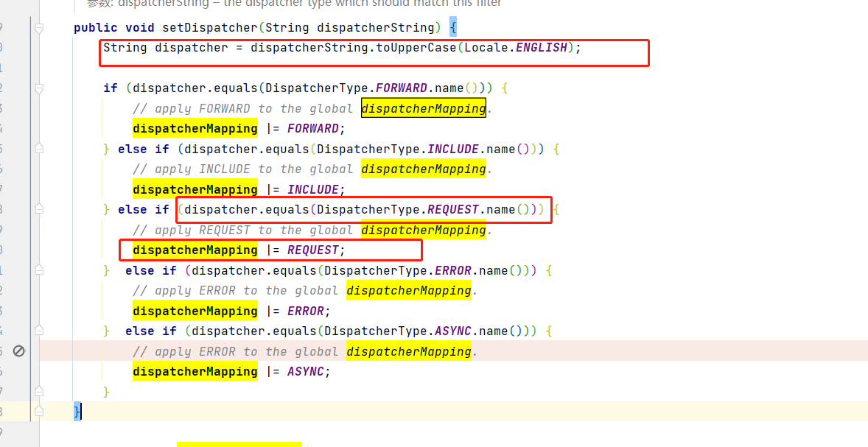Click the ERROR constant after the |= operator
Image resolution: width=868 pixels, height=447 pixels.
[304, 311]
